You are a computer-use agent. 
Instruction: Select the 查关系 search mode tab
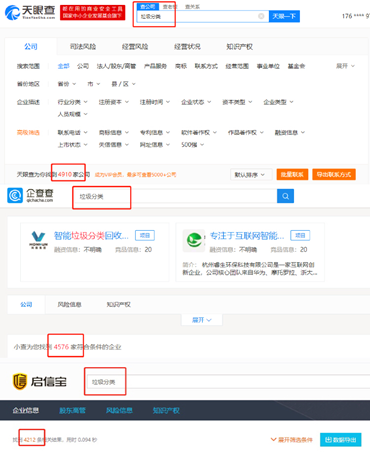(x=192, y=6)
